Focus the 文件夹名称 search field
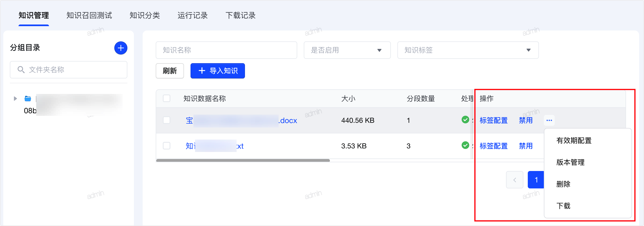Viewport: 644px width, 226px height. (x=69, y=70)
